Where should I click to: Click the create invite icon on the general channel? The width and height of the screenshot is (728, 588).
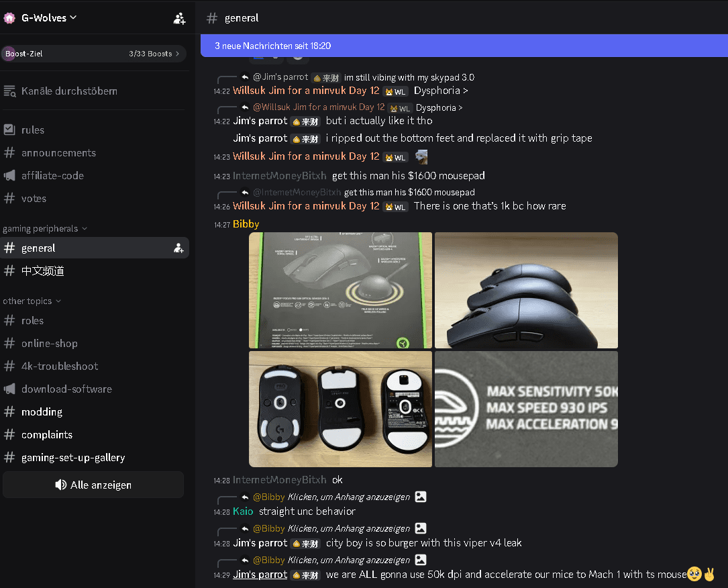coord(178,248)
